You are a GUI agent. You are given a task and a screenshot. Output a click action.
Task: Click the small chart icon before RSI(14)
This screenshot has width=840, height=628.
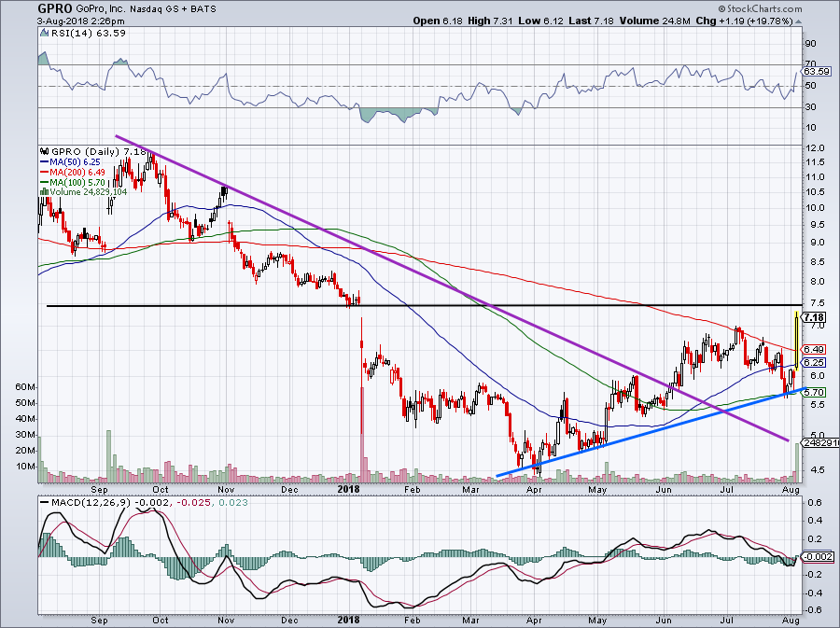pos(45,34)
